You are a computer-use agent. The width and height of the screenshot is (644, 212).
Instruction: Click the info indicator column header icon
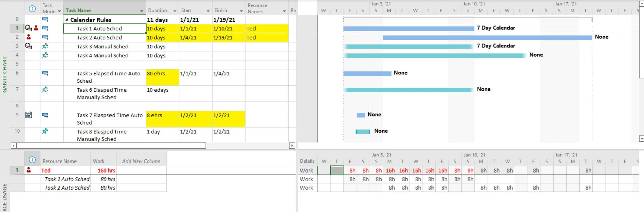click(32, 9)
